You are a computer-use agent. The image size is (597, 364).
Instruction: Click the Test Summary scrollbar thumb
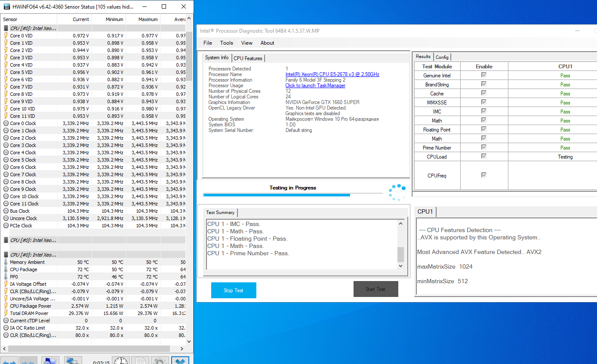click(401, 254)
